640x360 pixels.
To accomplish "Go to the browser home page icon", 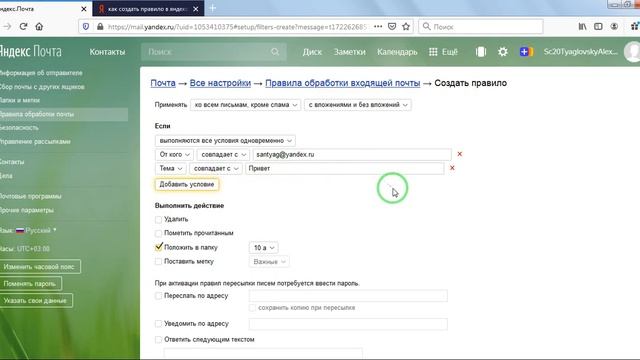I will [x=39, y=27].
